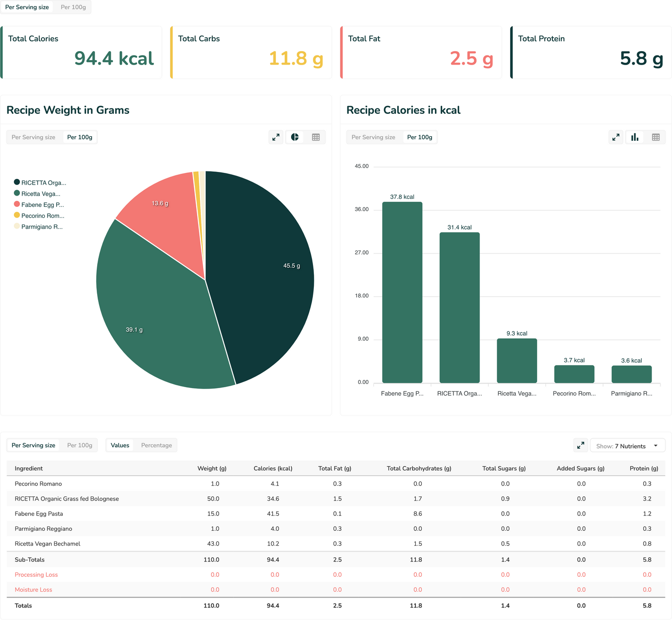Set Recipe Calories chart to Per 100g
Image resolution: width=672 pixels, height=620 pixels.
click(x=419, y=137)
